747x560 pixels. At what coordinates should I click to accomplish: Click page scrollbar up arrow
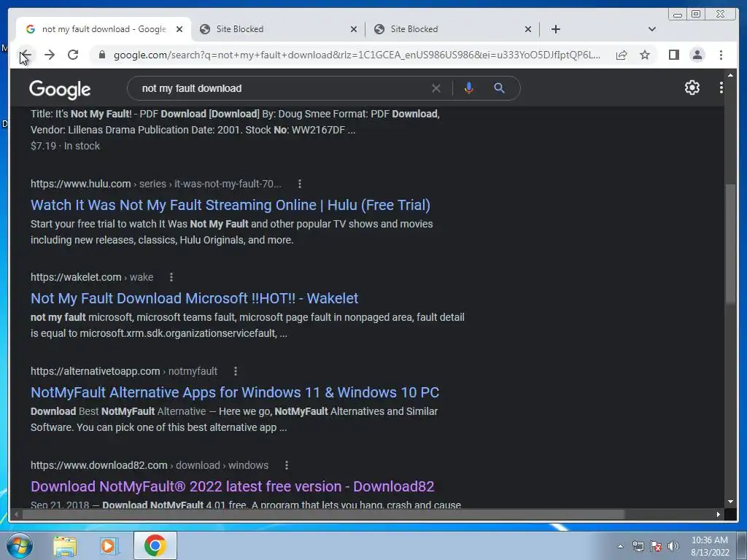point(729,75)
